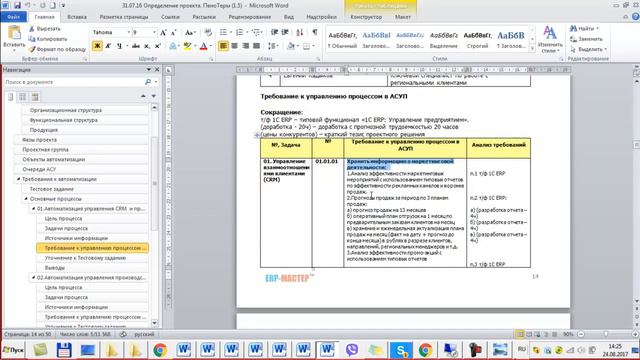This screenshot has width=640, height=360.
Task: Open the font size 9 dropdown
Action: pos(154,33)
